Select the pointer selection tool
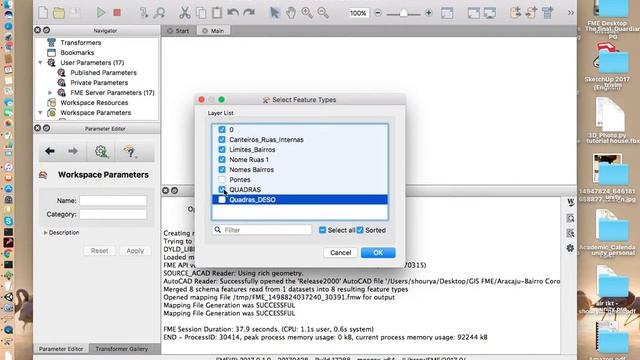Viewport: 640px width, 360px height. [x=275, y=13]
